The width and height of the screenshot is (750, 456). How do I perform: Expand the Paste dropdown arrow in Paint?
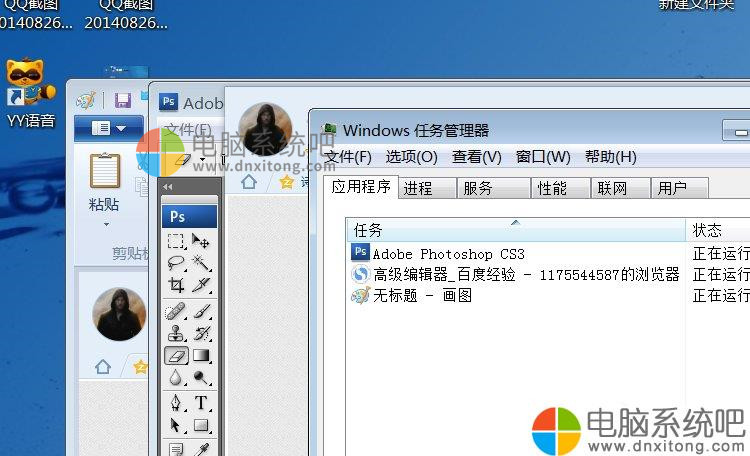click(x=106, y=224)
